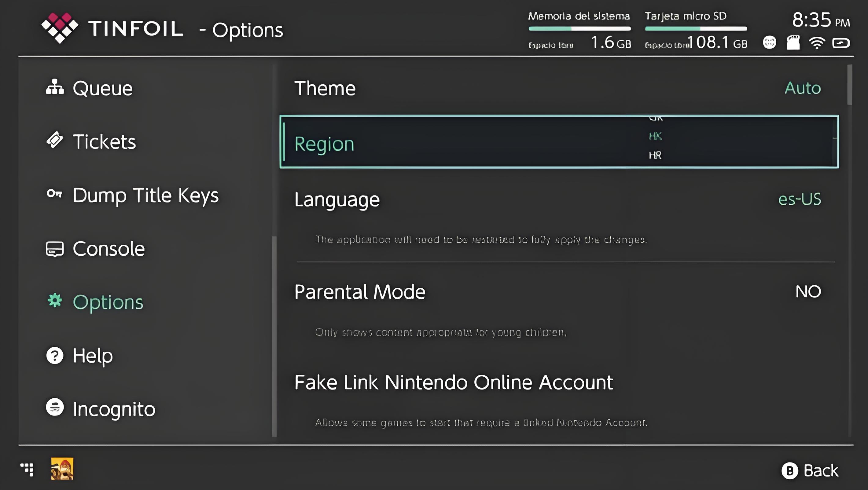The height and width of the screenshot is (490, 868).
Task: Toggle Fake Link Nintendo Online Account
Action: click(453, 382)
